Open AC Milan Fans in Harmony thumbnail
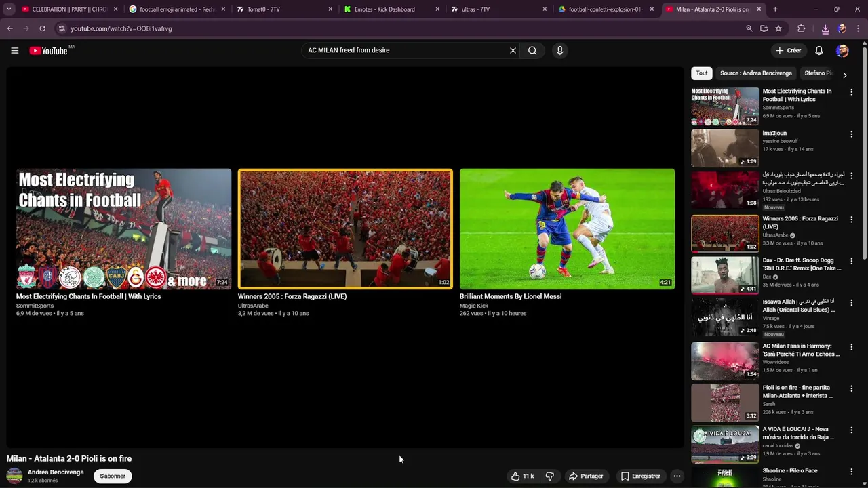This screenshot has height=488, width=868. click(x=725, y=361)
